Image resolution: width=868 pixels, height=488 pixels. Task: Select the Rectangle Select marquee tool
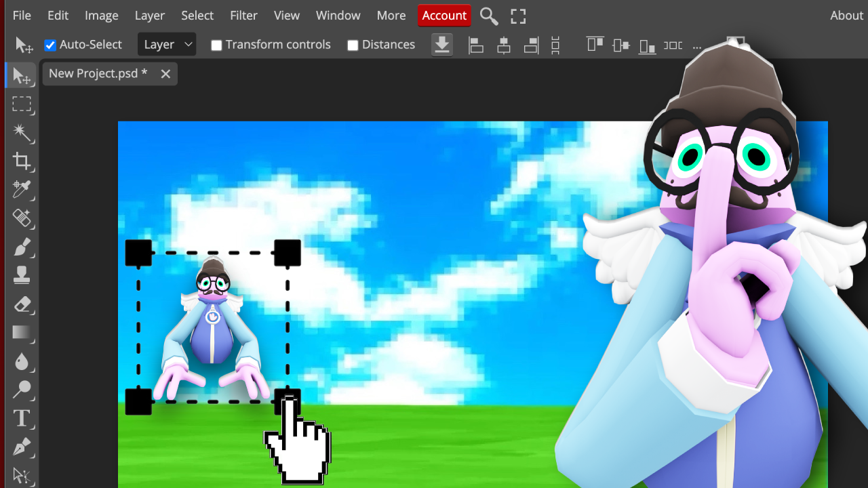click(22, 104)
